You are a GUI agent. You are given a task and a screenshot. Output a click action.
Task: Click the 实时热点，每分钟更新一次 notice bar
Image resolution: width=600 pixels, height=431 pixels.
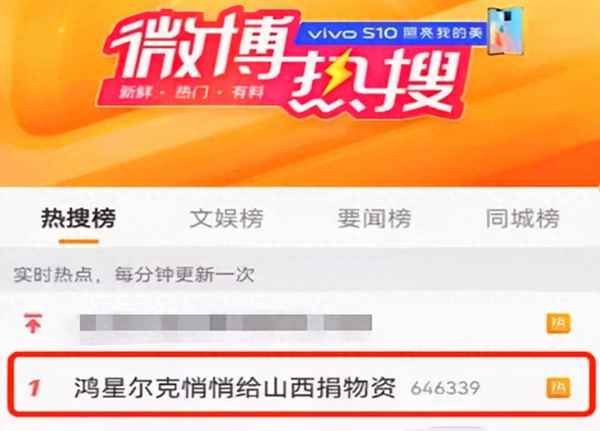pos(300,275)
